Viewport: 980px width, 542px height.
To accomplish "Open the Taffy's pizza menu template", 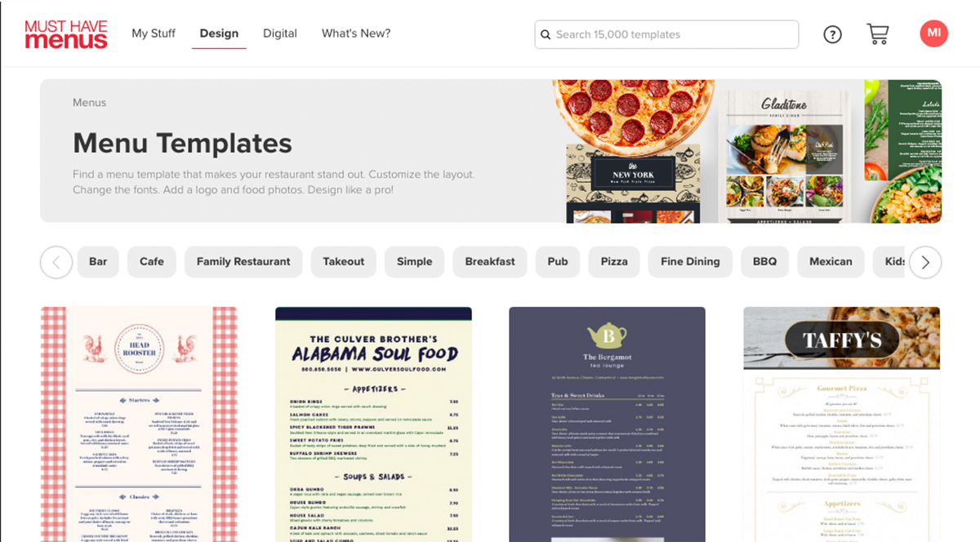I will pos(842,424).
